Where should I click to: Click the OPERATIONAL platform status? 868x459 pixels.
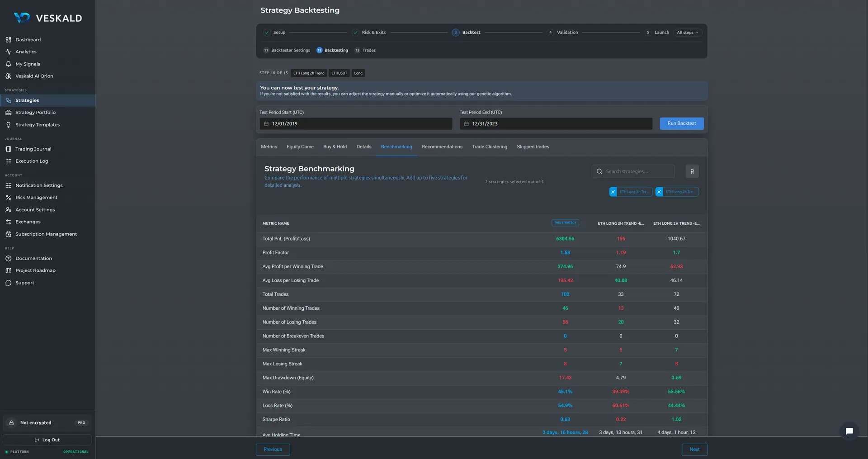[x=76, y=452]
